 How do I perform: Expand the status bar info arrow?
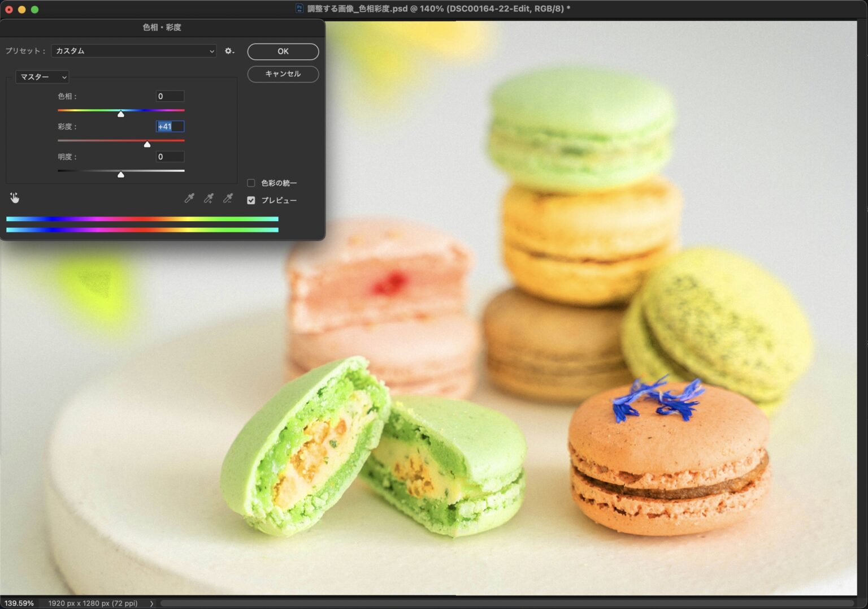click(151, 603)
